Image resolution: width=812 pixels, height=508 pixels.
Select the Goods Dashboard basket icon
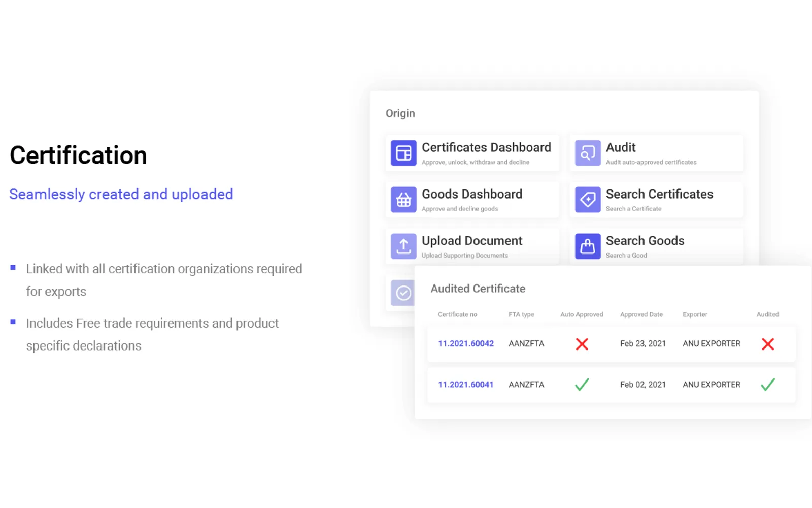pos(403,200)
